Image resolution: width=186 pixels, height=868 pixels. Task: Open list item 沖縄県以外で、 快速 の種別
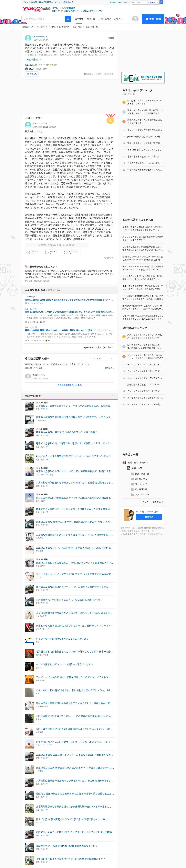[x=66, y=846]
